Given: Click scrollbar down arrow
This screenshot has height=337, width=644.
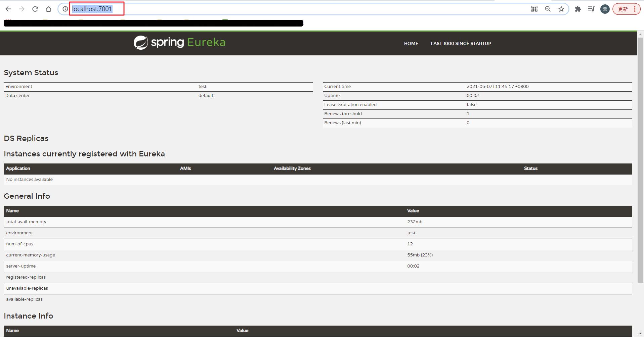Looking at the screenshot, I should (640, 334).
